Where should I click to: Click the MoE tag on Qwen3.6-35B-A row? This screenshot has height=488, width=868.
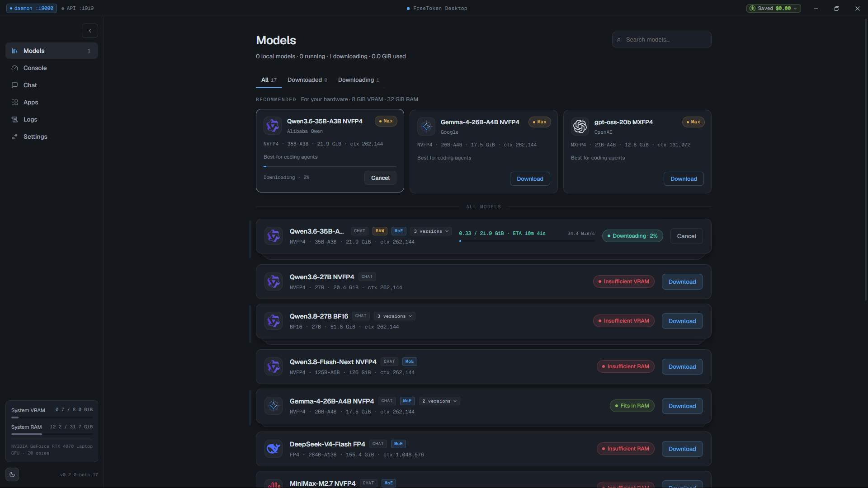tap(399, 231)
